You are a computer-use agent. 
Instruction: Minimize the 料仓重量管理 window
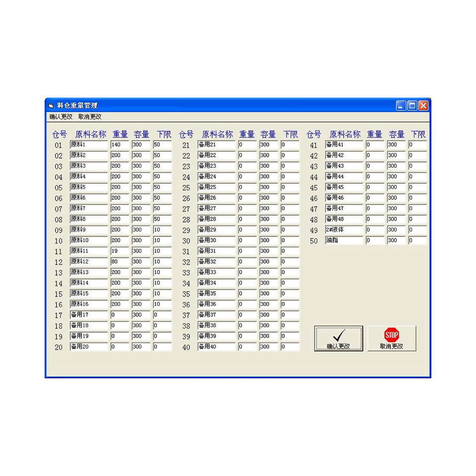pyautogui.click(x=401, y=106)
